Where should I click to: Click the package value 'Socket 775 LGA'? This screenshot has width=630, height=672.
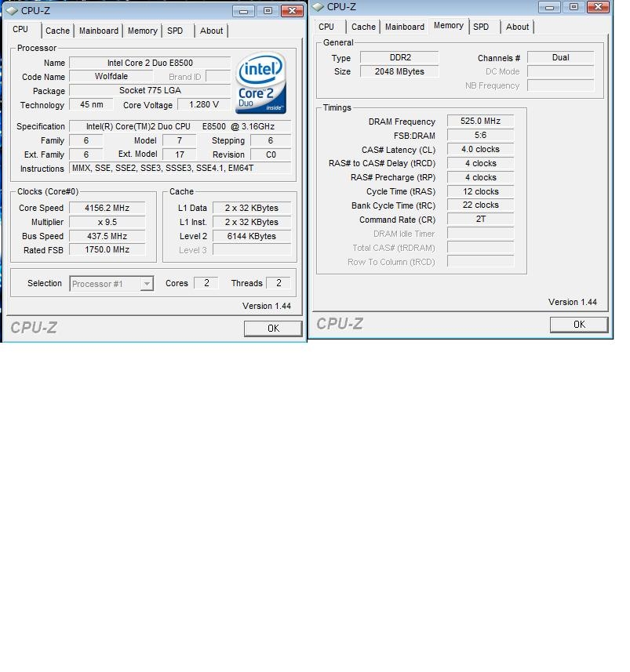click(150, 90)
